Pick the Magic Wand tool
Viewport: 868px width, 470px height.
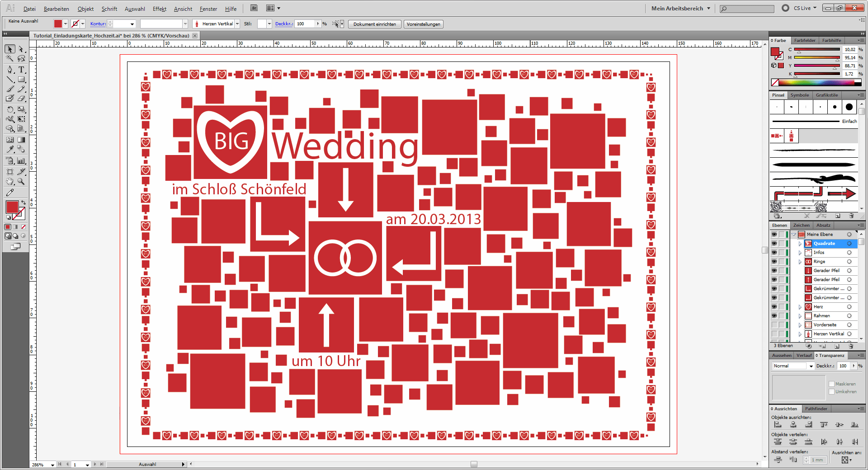pyautogui.click(x=10, y=59)
